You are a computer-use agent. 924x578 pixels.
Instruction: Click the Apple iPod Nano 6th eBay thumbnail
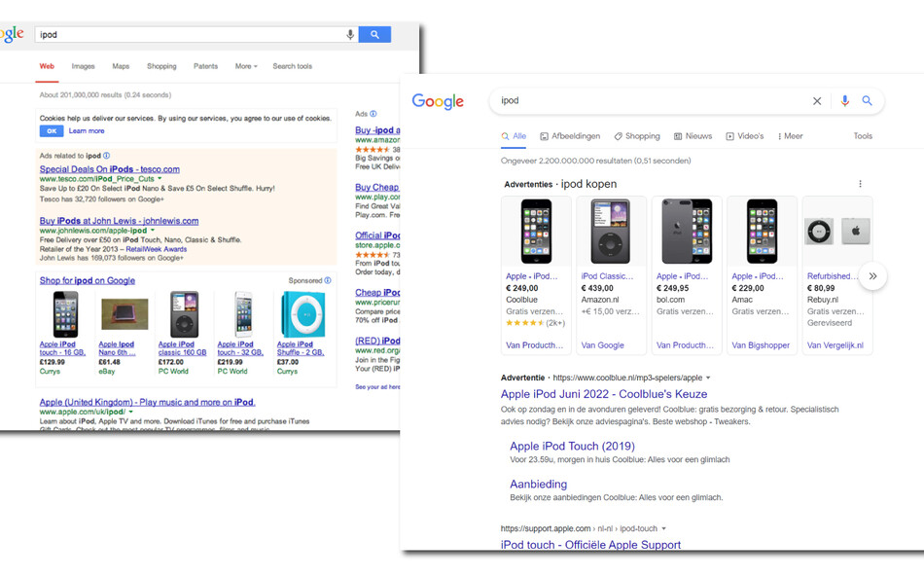pos(124,313)
